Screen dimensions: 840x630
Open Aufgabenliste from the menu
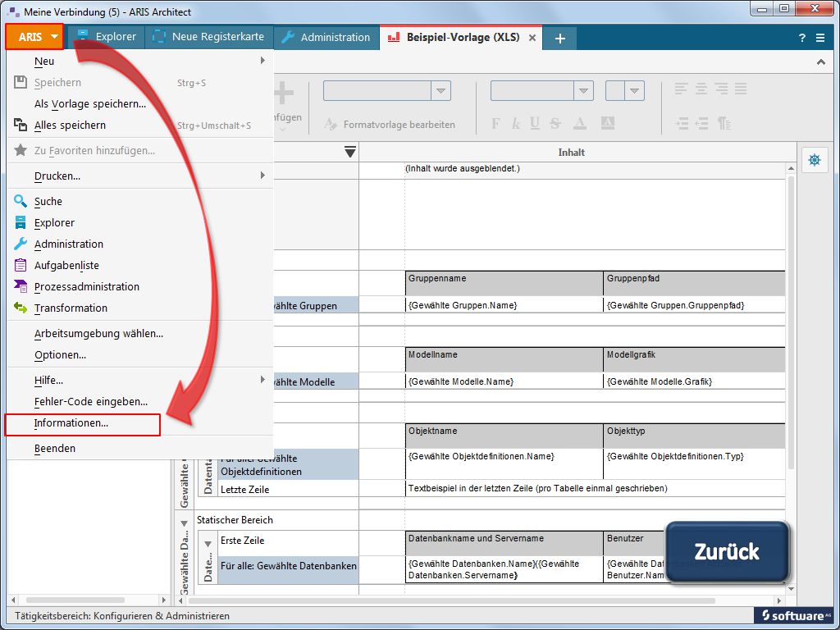pyautogui.click(x=139, y=265)
